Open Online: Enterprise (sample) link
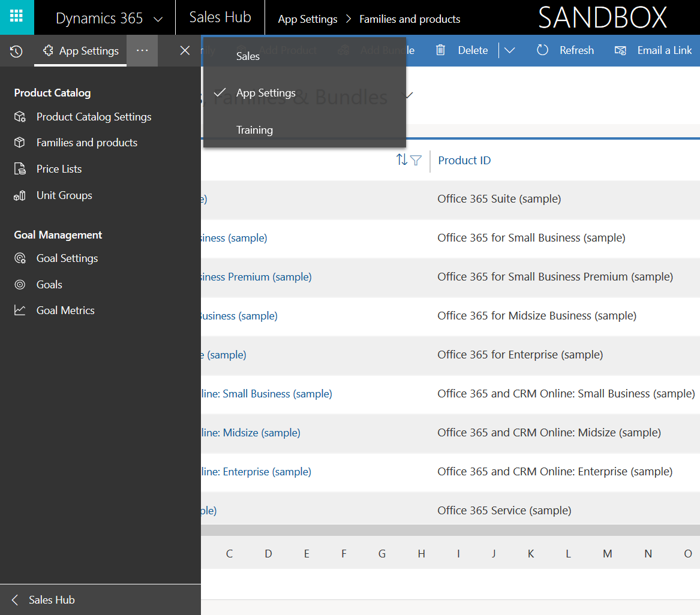The height and width of the screenshot is (615, 700). tap(256, 471)
